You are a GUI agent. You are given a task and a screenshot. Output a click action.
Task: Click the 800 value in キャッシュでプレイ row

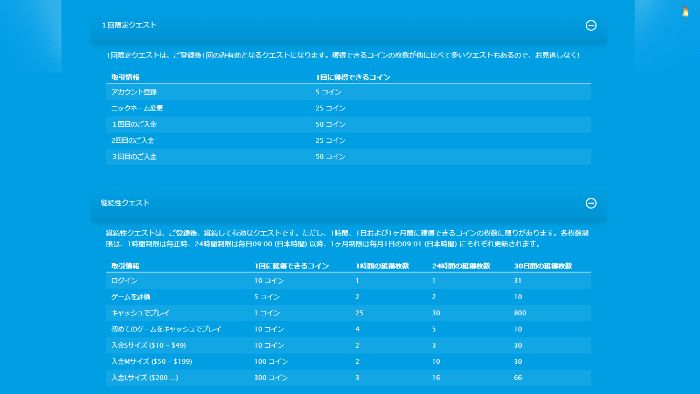click(520, 313)
